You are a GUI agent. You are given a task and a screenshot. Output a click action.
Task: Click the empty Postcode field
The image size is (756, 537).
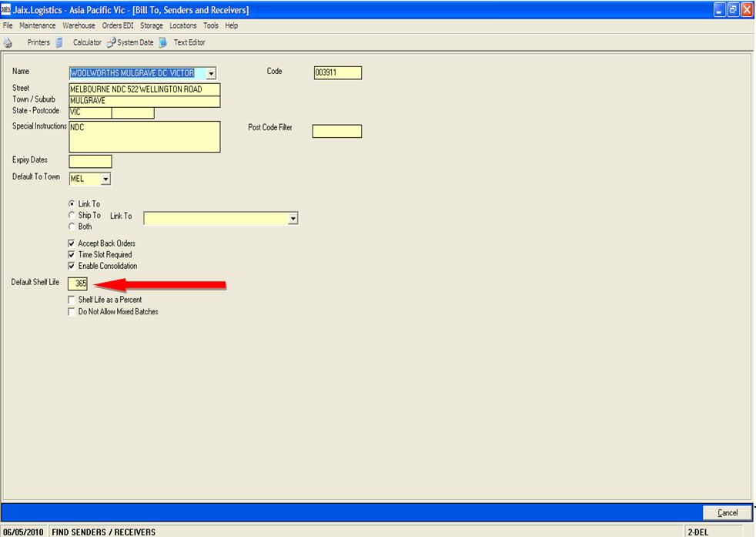[x=133, y=112]
